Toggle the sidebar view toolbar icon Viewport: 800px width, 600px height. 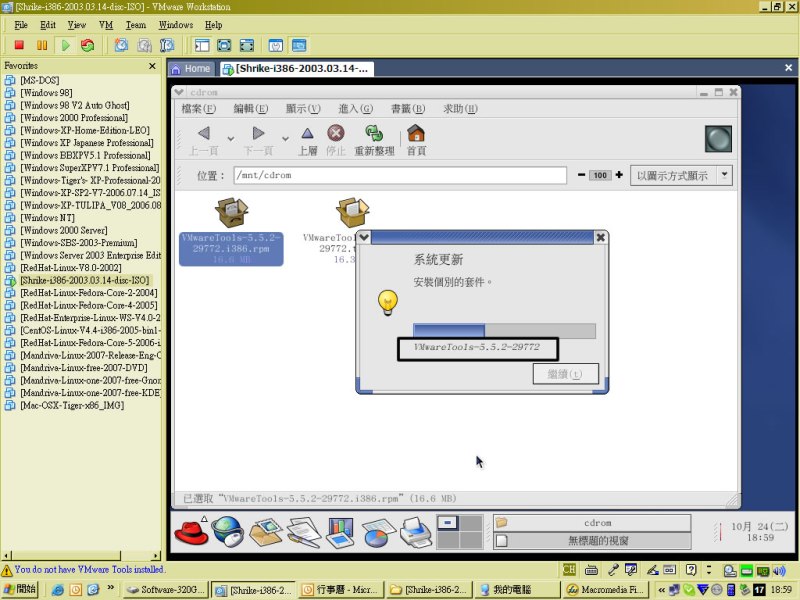tap(202, 45)
